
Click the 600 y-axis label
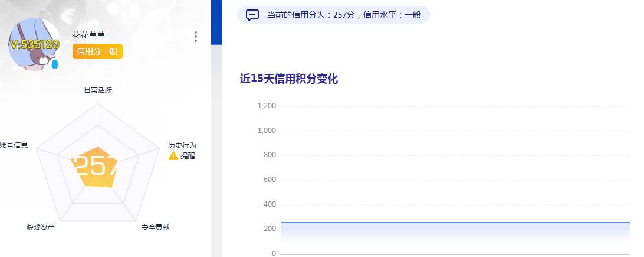[x=270, y=180]
